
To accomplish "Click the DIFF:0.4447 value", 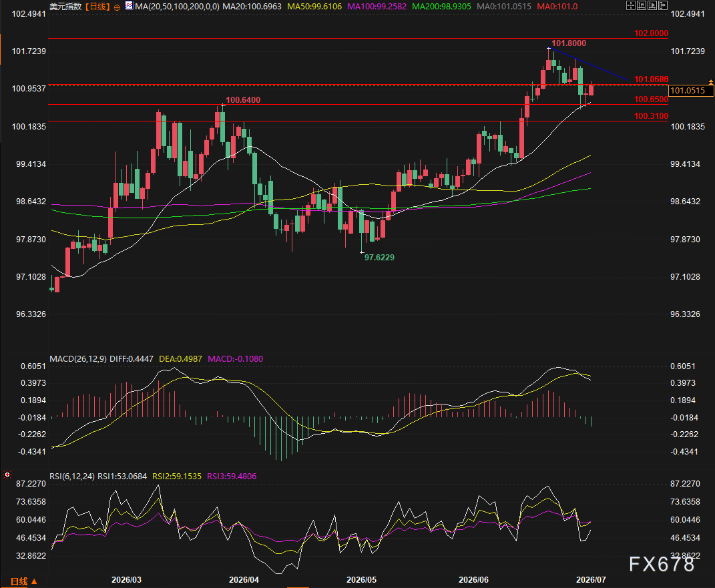I will [132, 358].
